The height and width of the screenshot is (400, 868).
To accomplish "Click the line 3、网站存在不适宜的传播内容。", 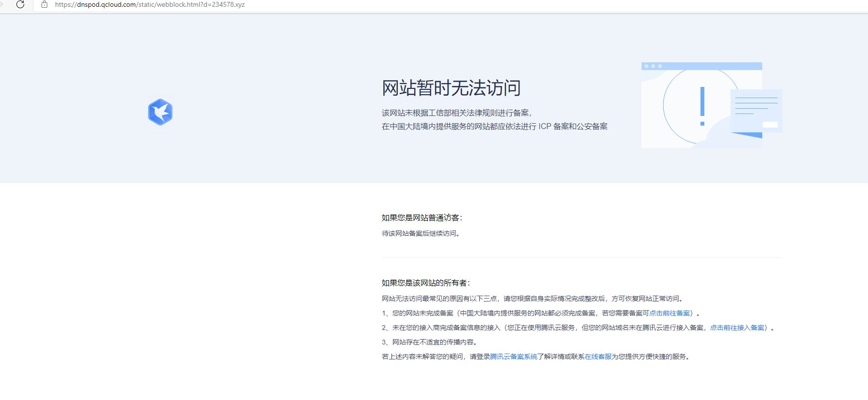I will [430, 343].
